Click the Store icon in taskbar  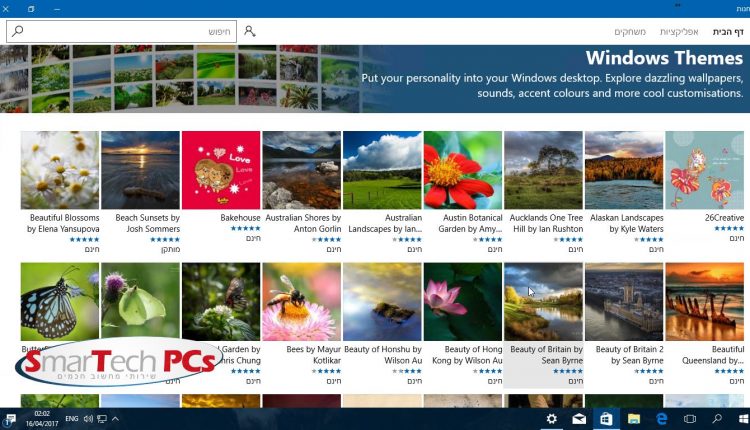pyautogui.click(x=606, y=419)
